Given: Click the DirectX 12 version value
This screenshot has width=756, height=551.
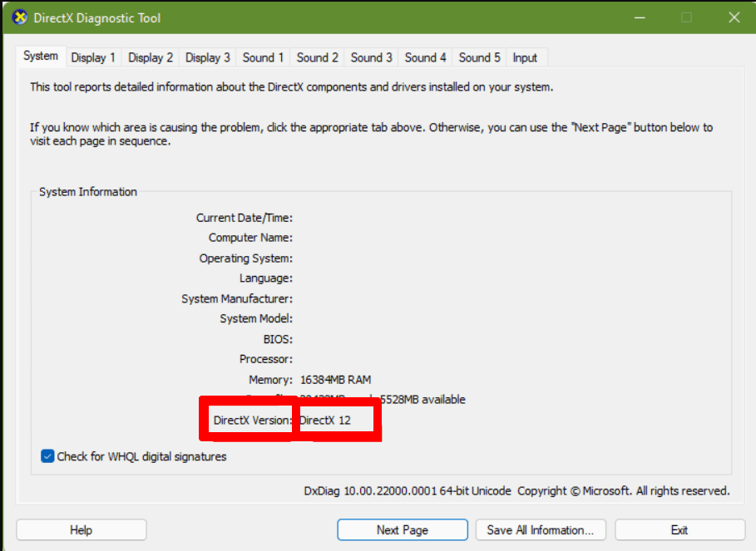Looking at the screenshot, I should [x=325, y=421].
